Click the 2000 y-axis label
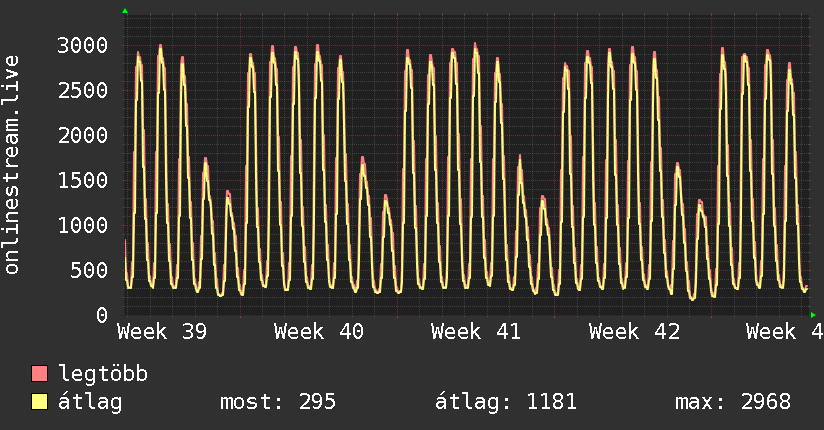 pos(83,136)
